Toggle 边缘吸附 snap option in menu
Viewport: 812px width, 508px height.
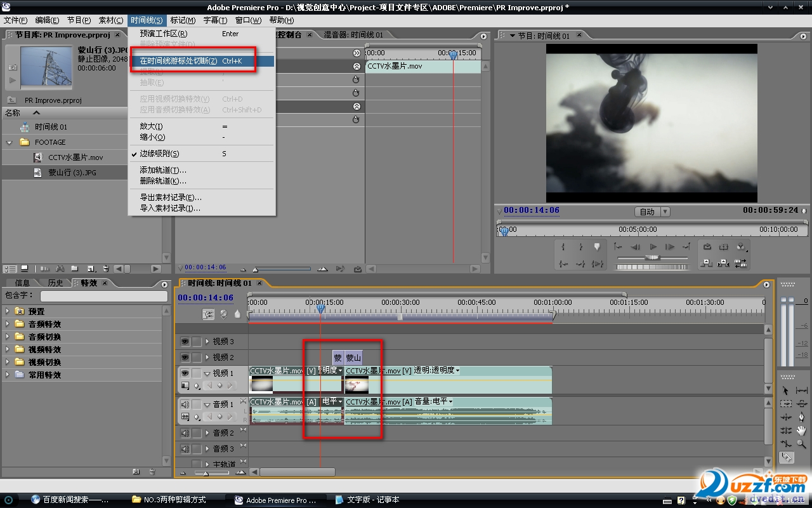(159, 154)
